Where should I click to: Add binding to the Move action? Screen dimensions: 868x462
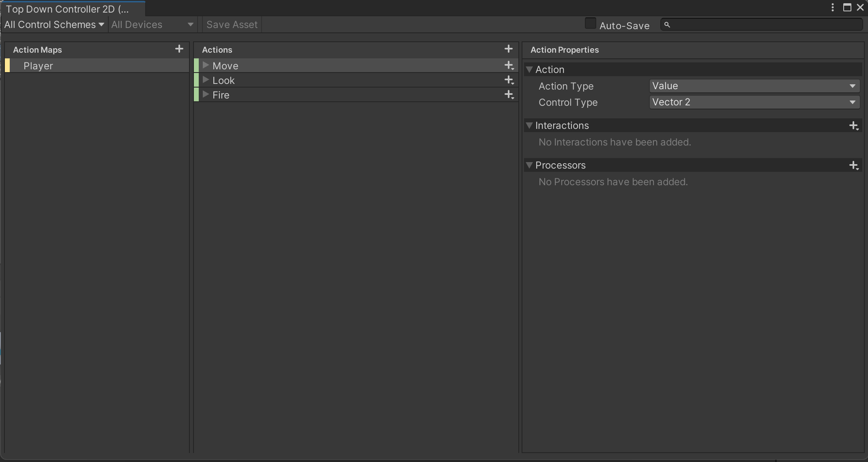pos(509,66)
